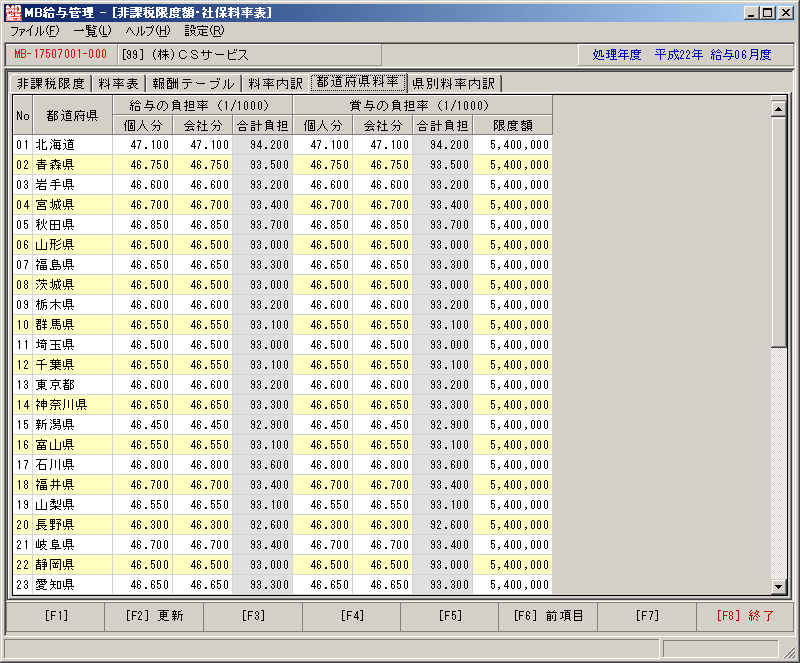This screenshot has height=663, width=800.
Task: Click the 神奈川県 prefecture cell
Action: point(72,405)
